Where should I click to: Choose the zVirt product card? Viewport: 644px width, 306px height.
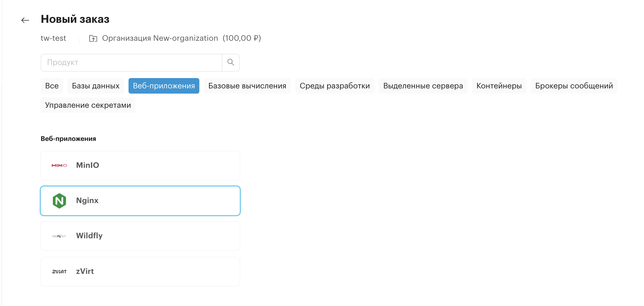click(140, 271)
